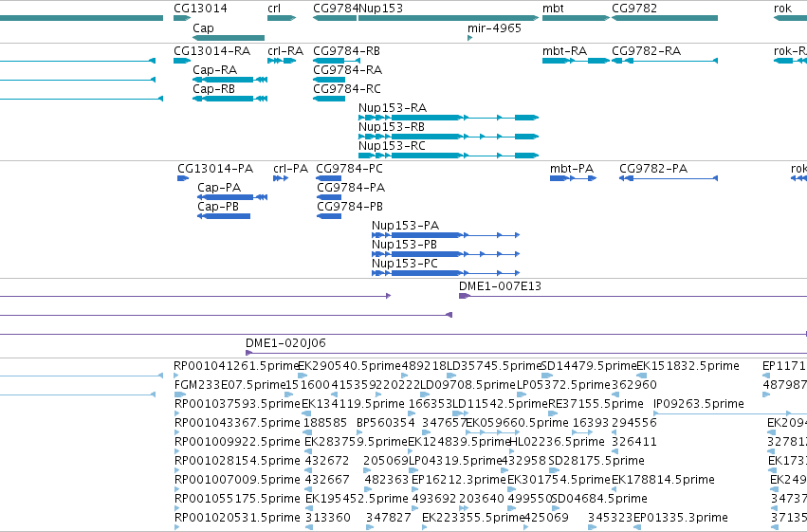
Task: Click the Nup153-RC transcript label
Action: [x=392, y=146]
